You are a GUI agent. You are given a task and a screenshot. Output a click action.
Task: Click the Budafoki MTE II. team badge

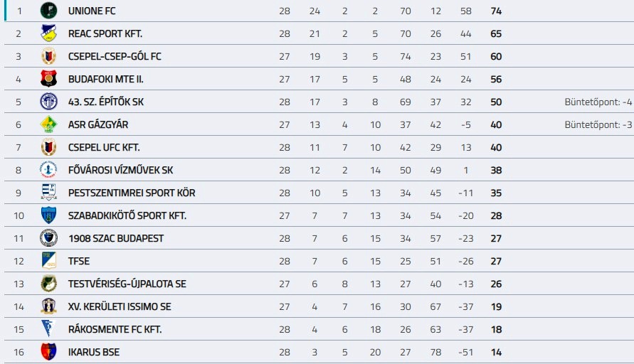(48, 79)
